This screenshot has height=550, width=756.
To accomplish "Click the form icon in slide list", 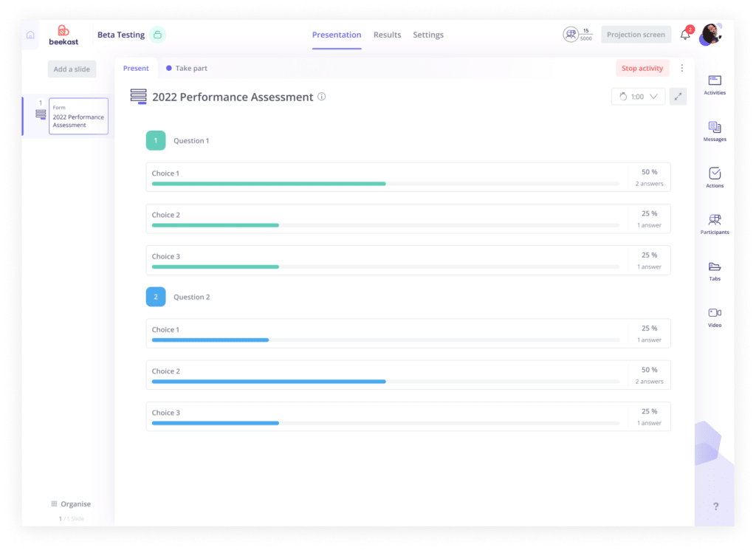I will pos(41,114).
